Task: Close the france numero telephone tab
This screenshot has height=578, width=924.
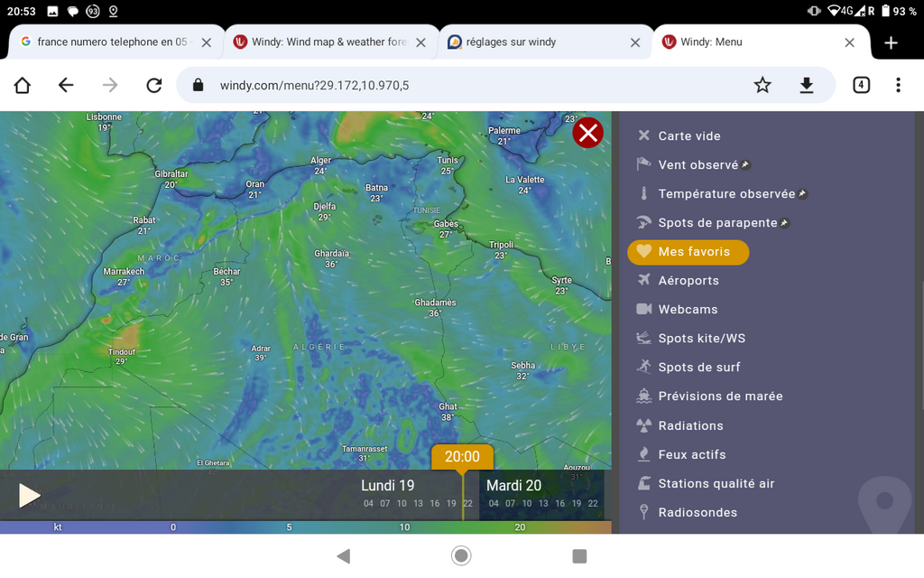Action: (x=207, y=42)
